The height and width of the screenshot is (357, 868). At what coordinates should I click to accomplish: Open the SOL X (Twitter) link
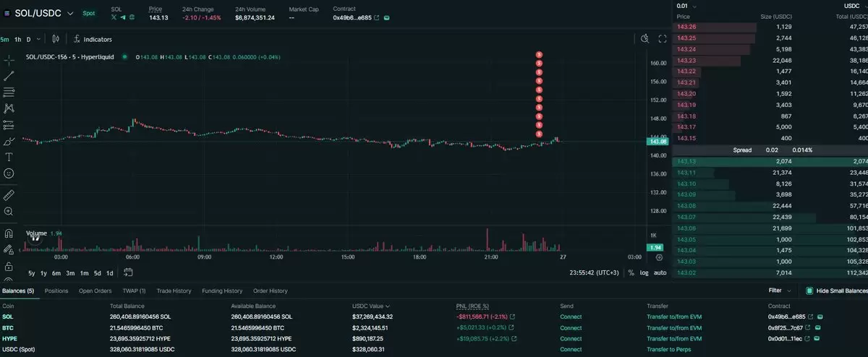tap(114, 17)
